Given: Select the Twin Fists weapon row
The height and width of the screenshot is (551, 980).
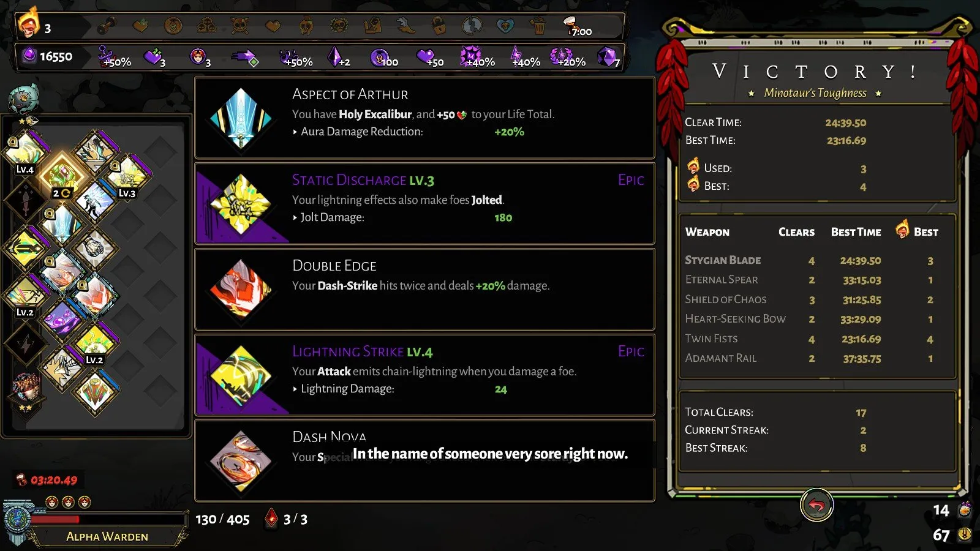Looking at the screenshot, I should (x=817, y=339).
